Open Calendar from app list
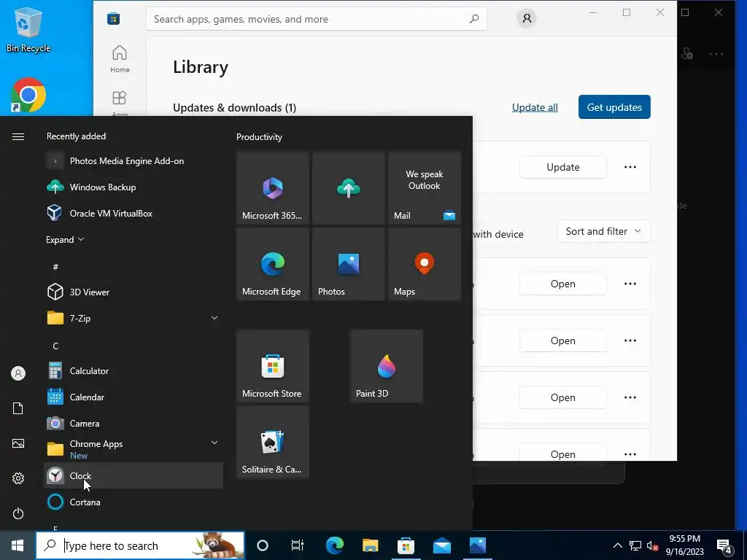The image size is (747, 560). pos(133,397)
